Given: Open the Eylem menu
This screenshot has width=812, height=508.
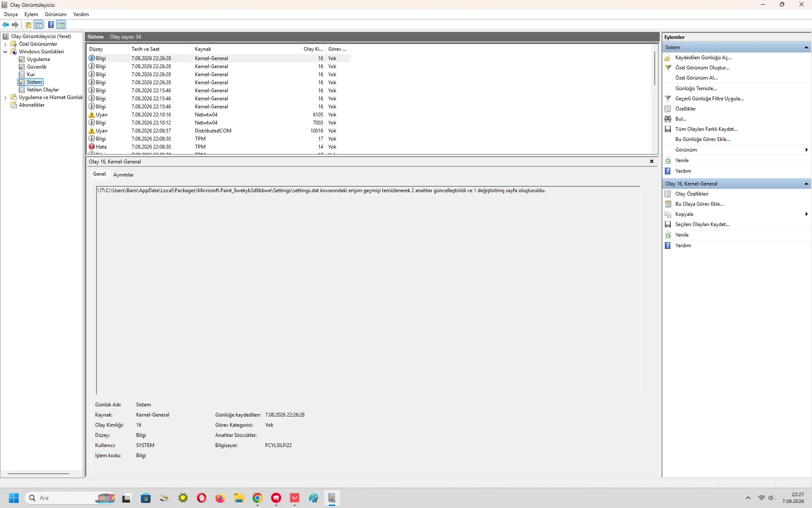Looking at the screenshot, I should point(31,14).
